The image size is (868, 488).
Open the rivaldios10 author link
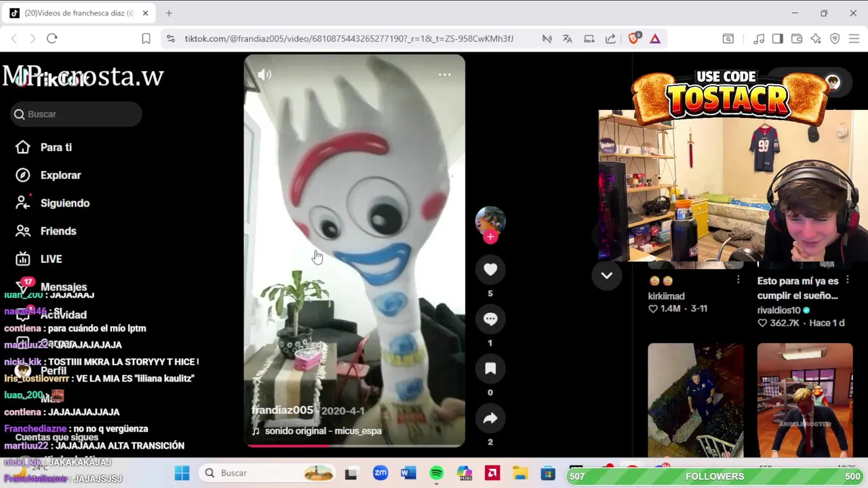780,310
